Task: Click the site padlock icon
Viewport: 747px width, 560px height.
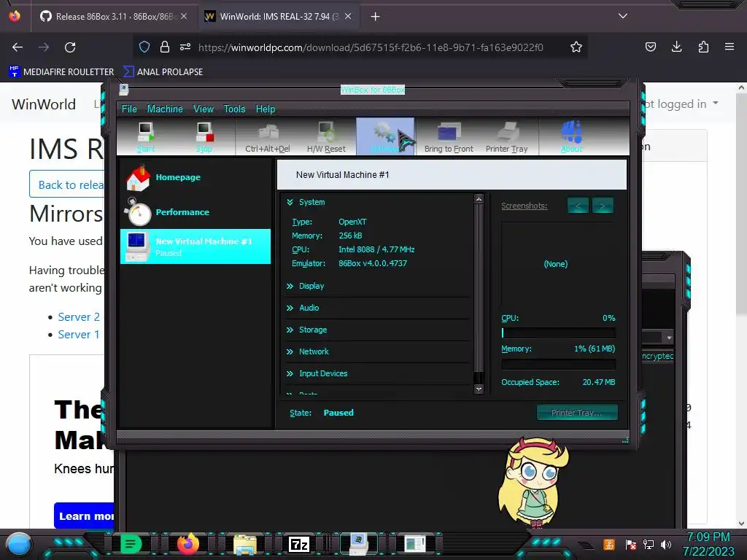Action: click(x=165, y=47)
